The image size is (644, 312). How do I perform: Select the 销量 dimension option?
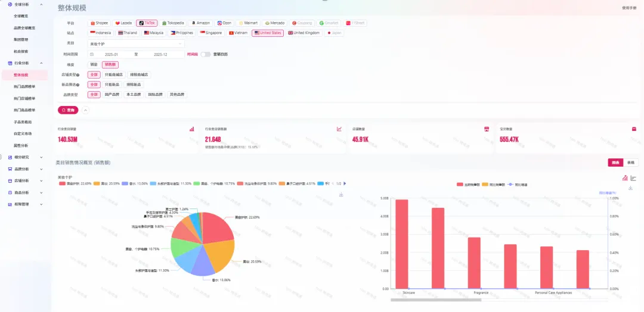94,64
